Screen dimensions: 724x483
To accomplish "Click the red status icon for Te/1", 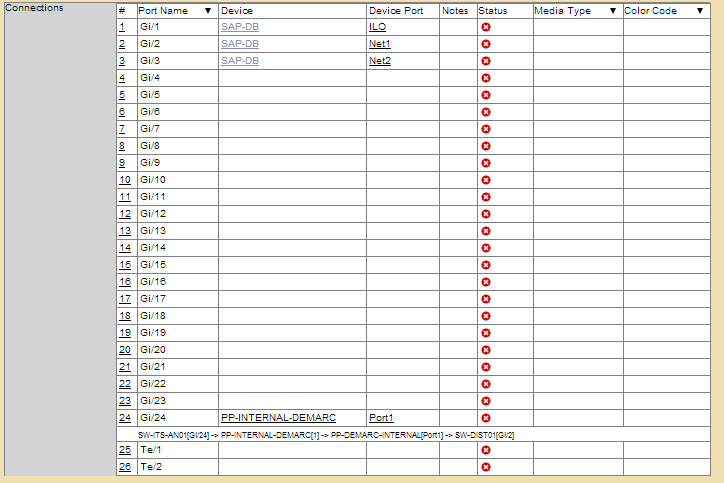I will (486, 451).
